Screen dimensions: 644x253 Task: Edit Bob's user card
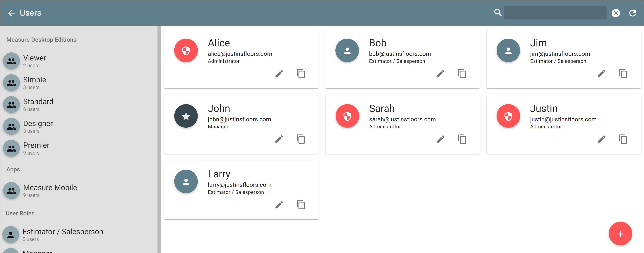click(x=441, y=74)
